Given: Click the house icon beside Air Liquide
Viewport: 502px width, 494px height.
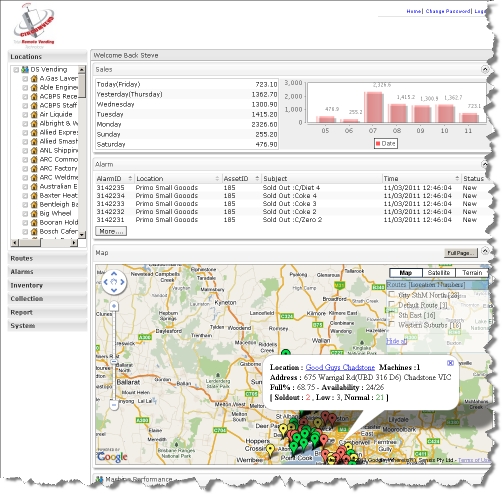Looking at the screenshot, I should point(34,115).
